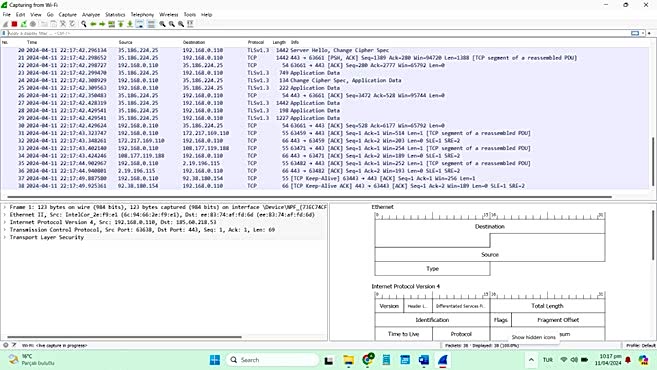Click Go to specified packet icon
Image resolution: width=657 pixels, height=370 pixels.
coord(111,24)
